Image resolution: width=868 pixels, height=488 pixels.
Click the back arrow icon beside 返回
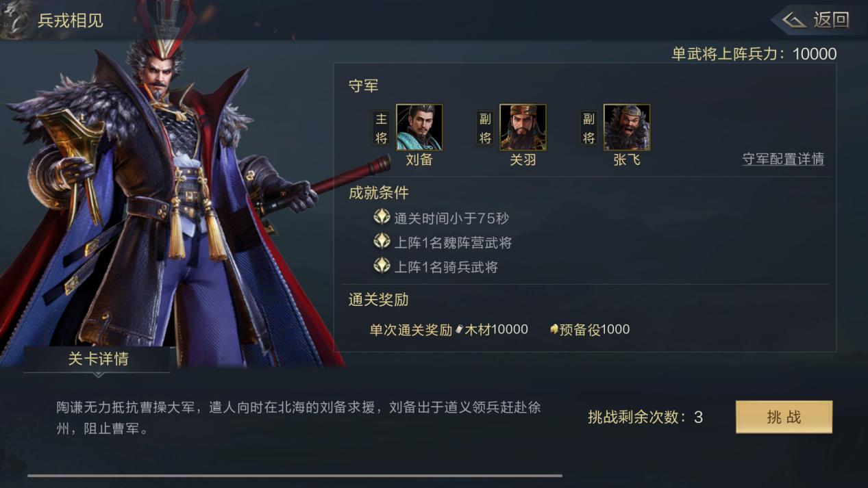click(x=795, y=21)
